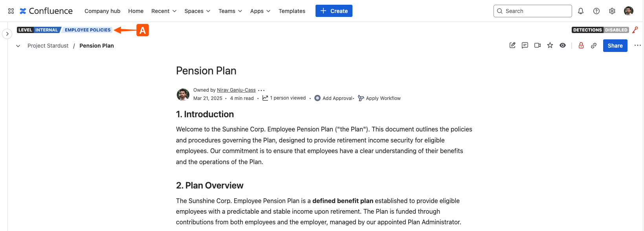
Task: Open the red page restrictions lock
Action: (581, 46)
